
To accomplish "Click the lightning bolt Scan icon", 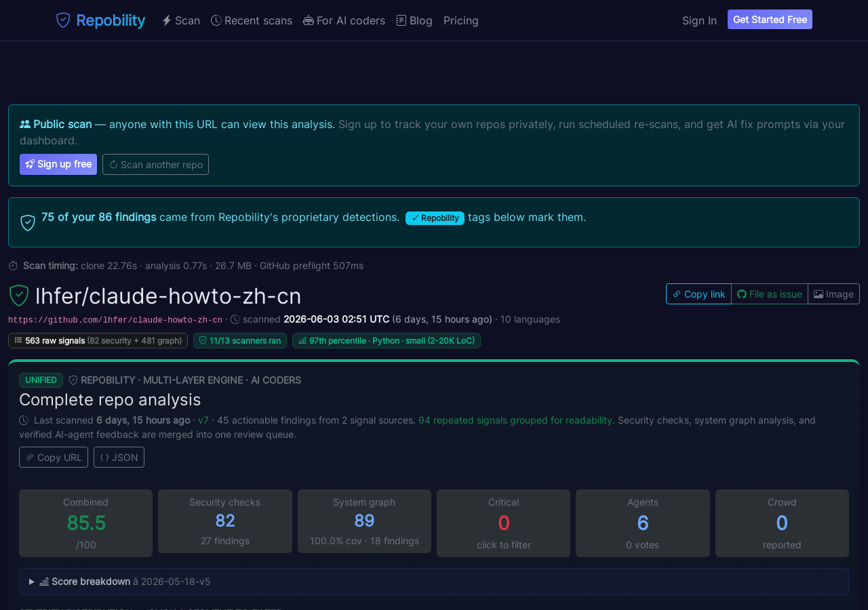I will 167,20.
